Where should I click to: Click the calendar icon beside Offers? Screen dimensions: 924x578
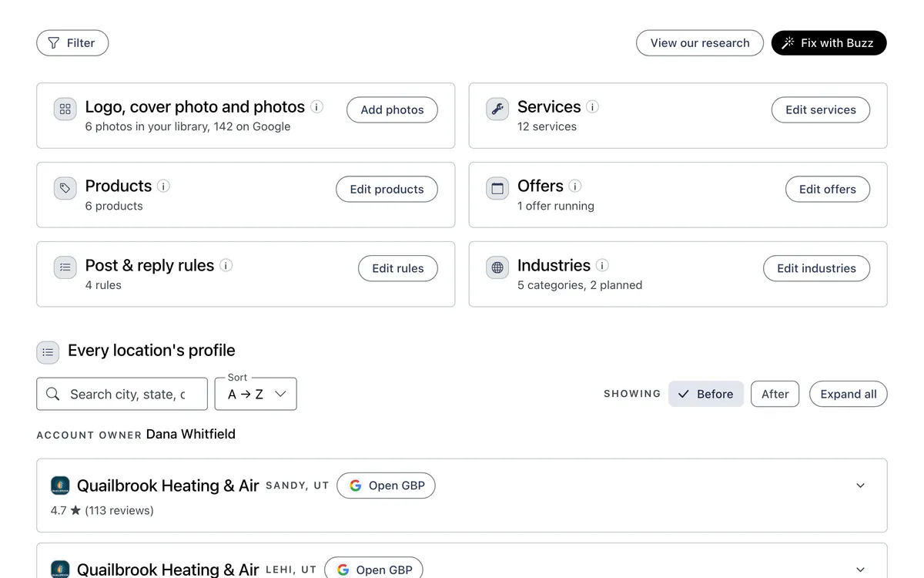pyautogui.click(x=497, y=189)
